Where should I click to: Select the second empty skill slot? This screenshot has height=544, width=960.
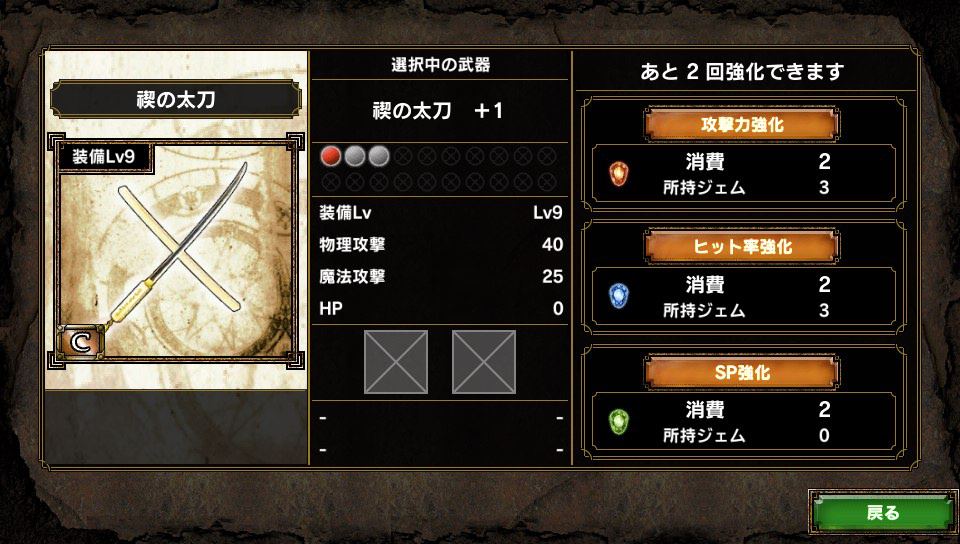(484, 362)
